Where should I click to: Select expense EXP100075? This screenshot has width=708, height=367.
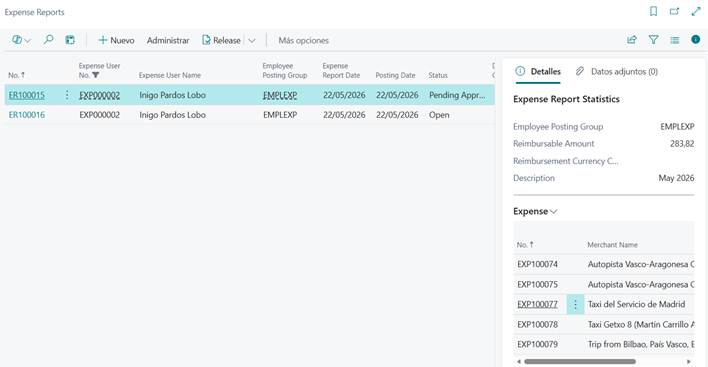coord(537,284)
